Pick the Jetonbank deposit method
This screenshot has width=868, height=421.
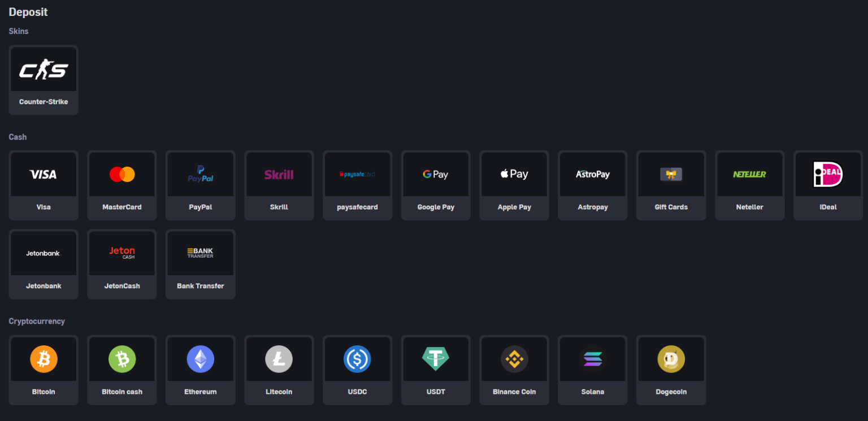(44, 264)
